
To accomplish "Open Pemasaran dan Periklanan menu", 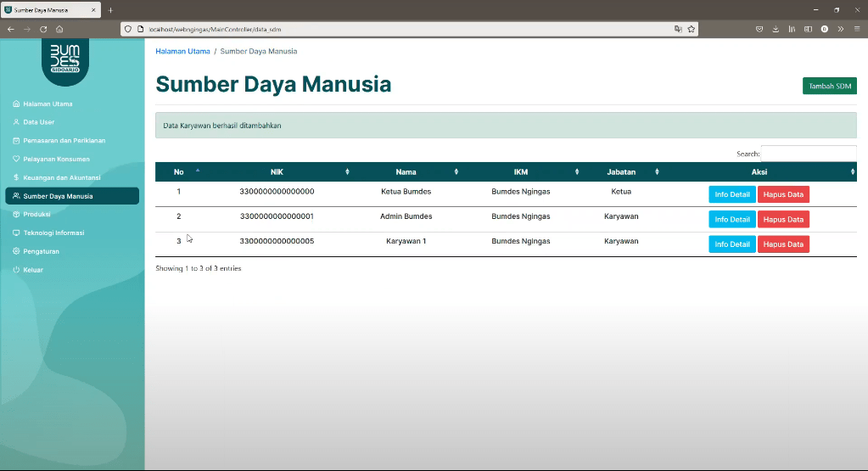I will click(64, 141).
